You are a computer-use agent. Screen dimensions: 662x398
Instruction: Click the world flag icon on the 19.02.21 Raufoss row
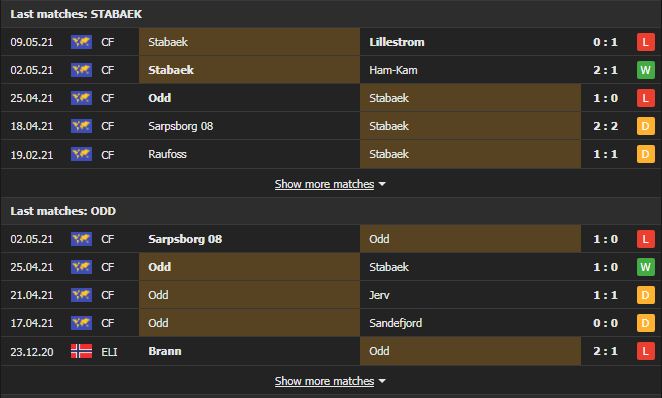81,154
